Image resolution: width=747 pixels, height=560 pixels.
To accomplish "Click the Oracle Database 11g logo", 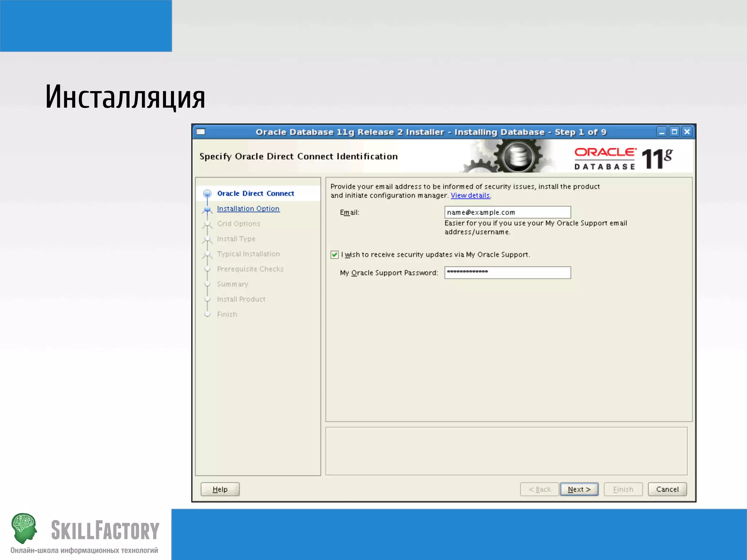I will point(624,159).
